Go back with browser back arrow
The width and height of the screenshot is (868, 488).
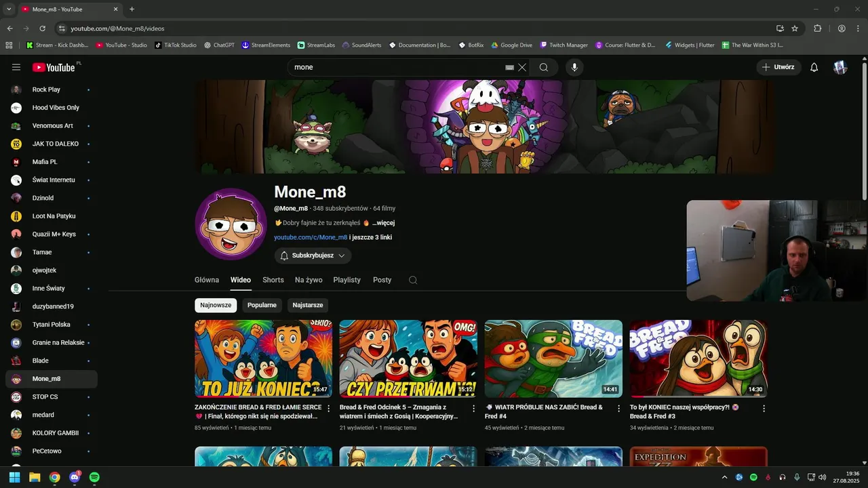(x=9, y=28)
